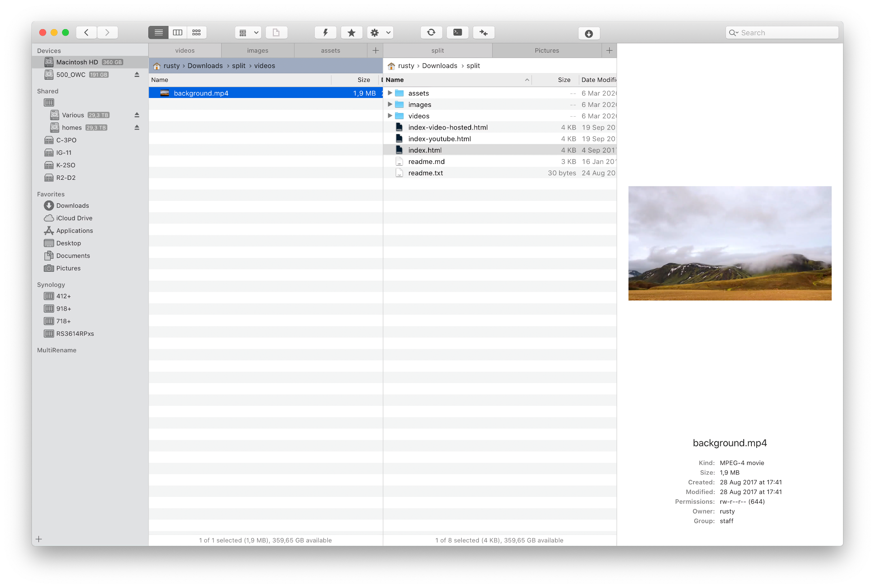The height and width of the screenshot is (588, 875).
Task: Click the download activity arrow icon
Action: (x=589, y=34)
